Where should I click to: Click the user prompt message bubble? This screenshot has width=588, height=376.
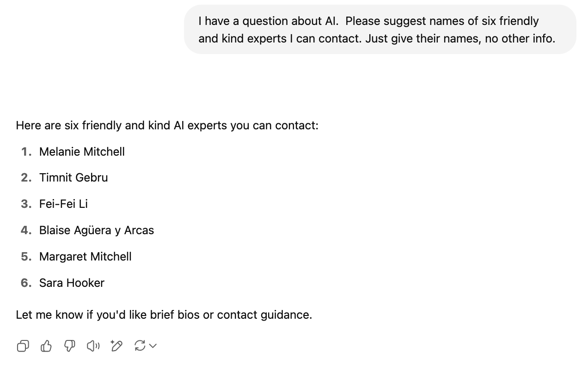tap(380, 30)
